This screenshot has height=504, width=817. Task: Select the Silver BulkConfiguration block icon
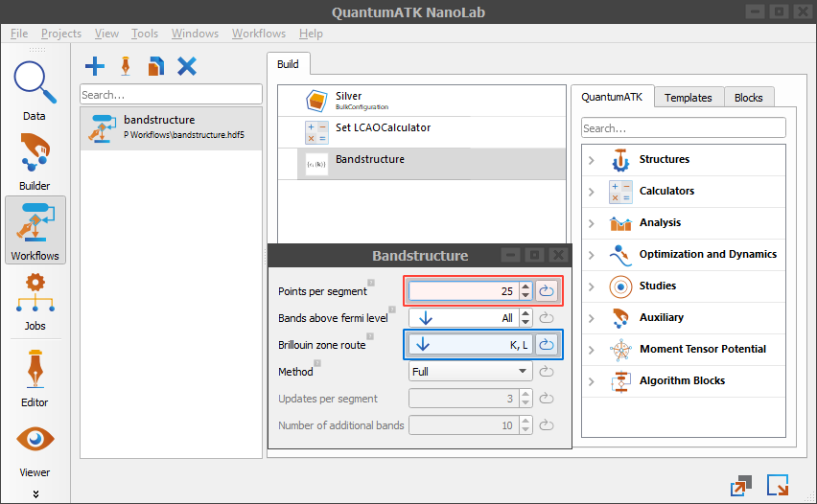point(316,101)
